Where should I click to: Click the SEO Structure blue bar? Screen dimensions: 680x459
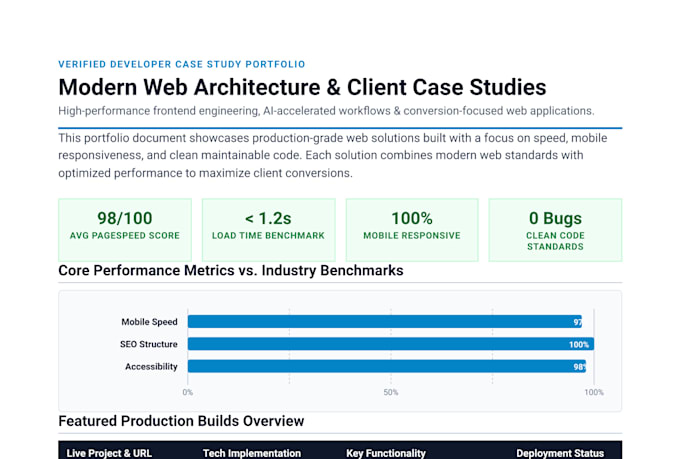391,344
